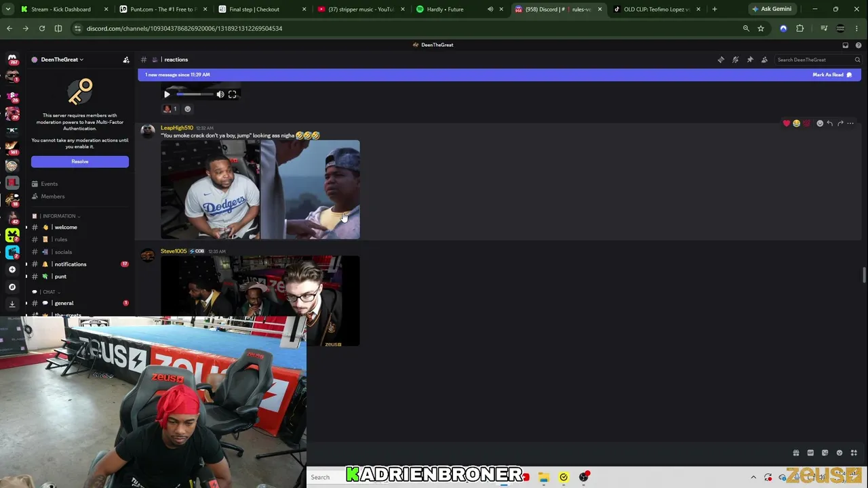Open Discover servers compass
The height and width of the screenshot is (488, 868).
(x=12, y=287)
